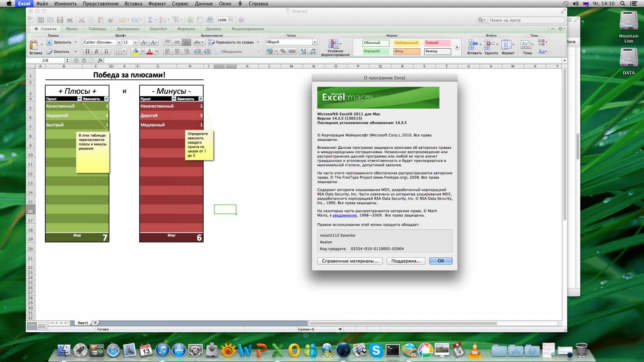Image resolution: width=644 pixels, height=362 pixels.
Task: Click the Undo arrow icon
Action: pos(122,20)
